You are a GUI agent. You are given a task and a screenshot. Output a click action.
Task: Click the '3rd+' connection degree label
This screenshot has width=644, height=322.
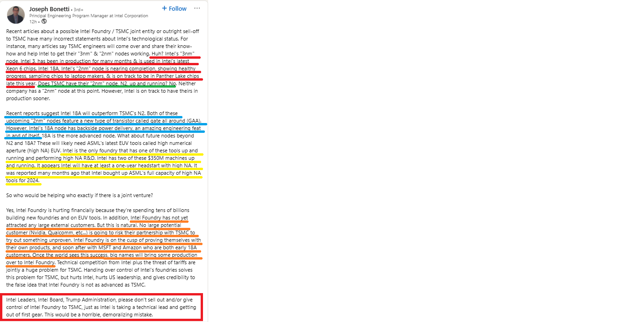[78, 9]
